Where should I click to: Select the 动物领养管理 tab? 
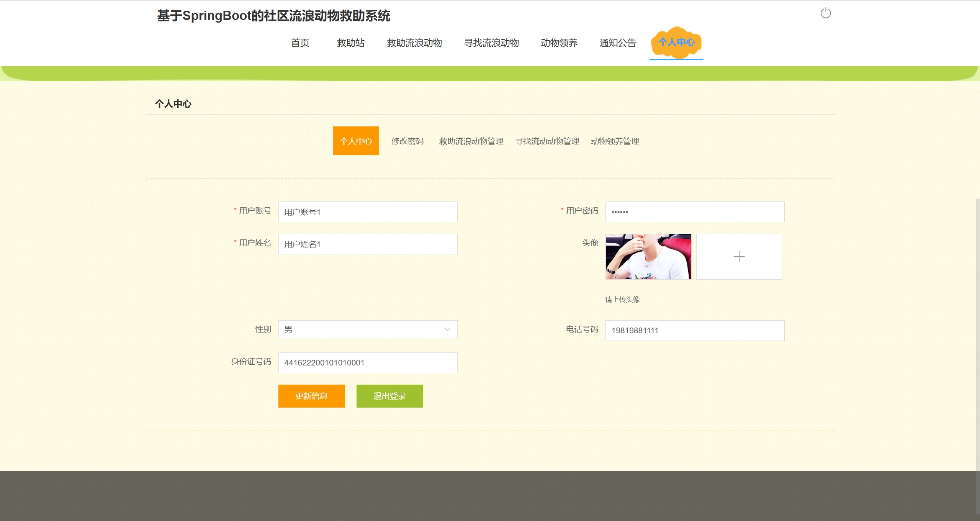(615, 141)
